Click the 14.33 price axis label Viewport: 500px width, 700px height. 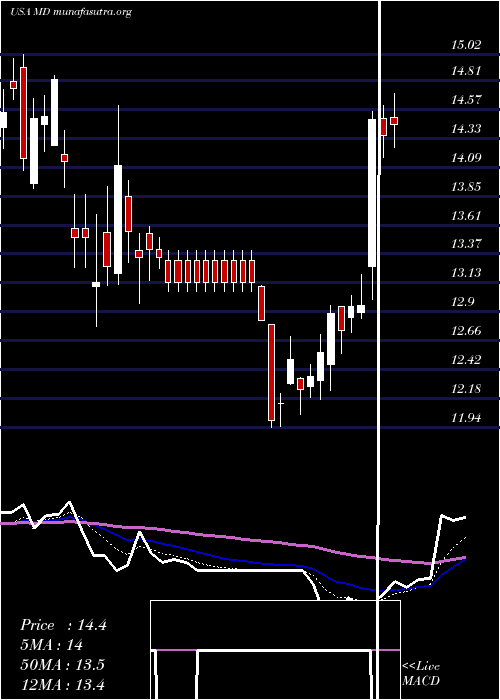tap(467, 129)
